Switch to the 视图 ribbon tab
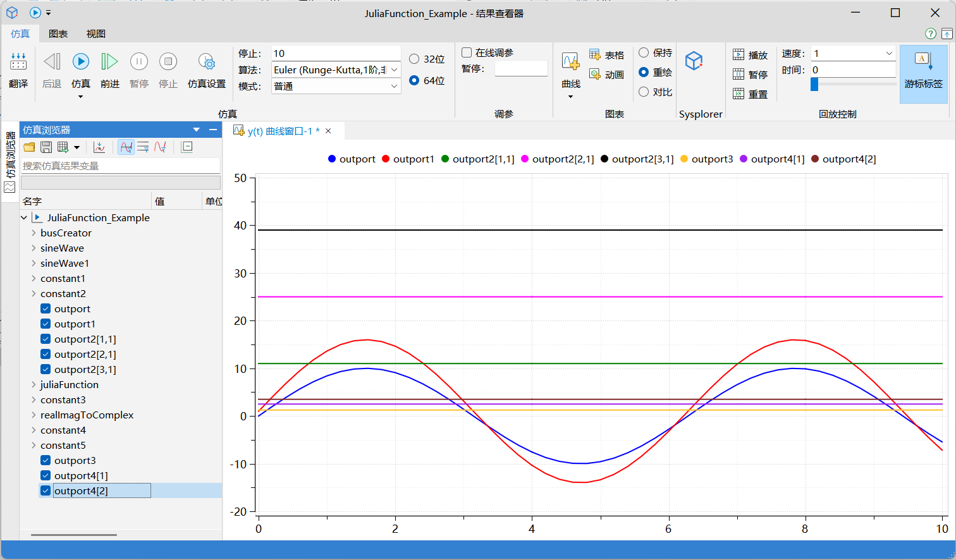956x560 pixels. pos(96,33)
